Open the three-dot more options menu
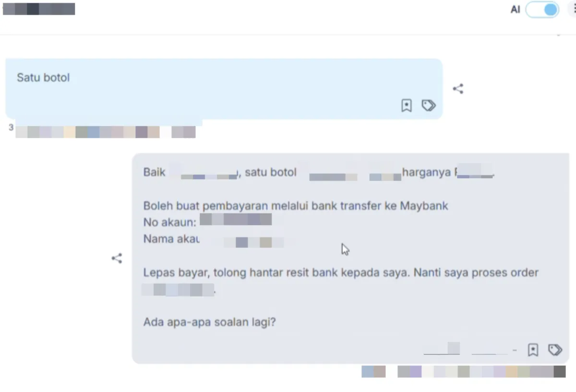Image resolution: width=576 pixels, height=392 pixels. coord(574,10)
